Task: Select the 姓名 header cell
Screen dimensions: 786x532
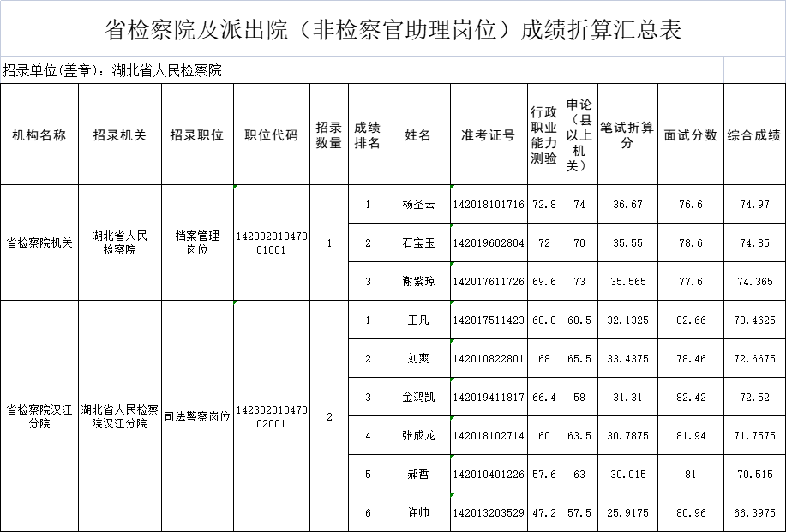Action: point(418,134)
